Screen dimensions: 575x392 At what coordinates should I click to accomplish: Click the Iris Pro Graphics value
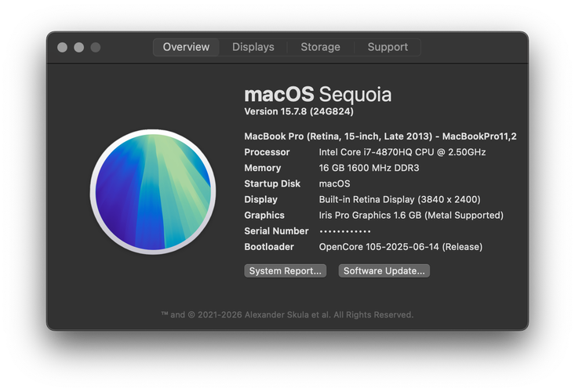(x=411, y=215)
